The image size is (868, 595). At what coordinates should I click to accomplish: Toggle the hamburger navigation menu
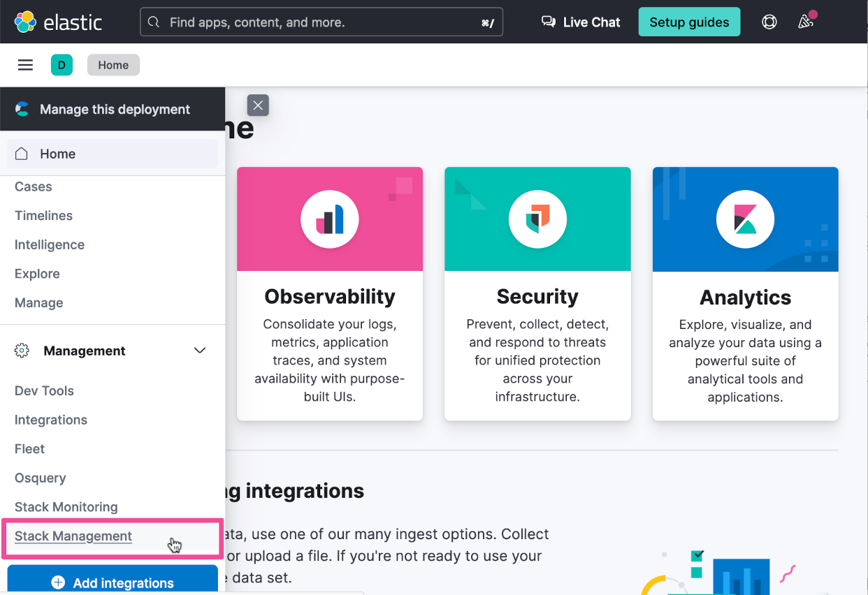click(x=25, y=64)
